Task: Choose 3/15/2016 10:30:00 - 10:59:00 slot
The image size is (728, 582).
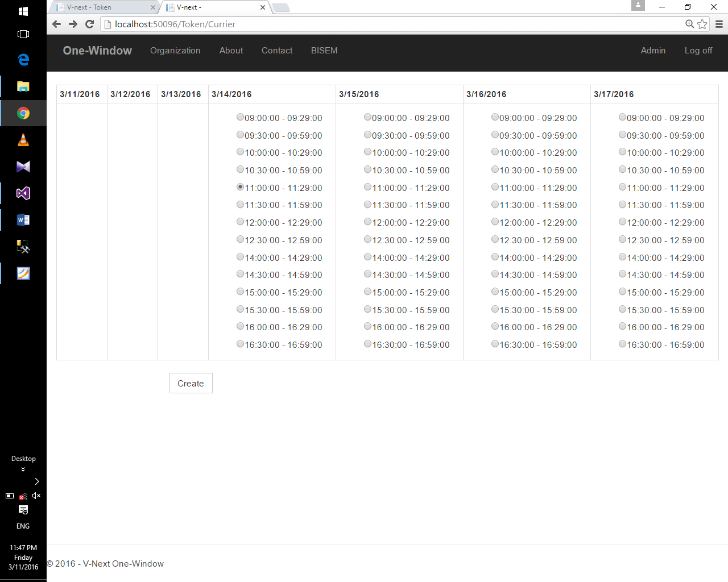Action: coord(367,169)
